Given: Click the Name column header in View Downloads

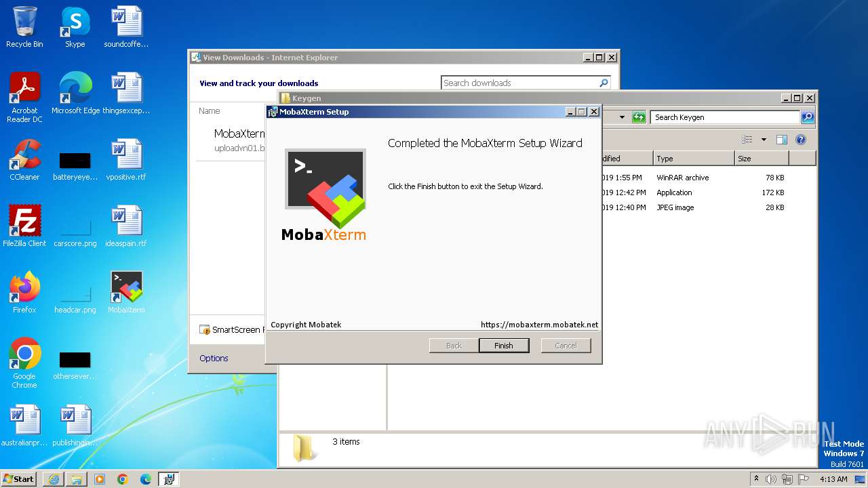Looking at the screenshot, I should pyautogui.click(x=210, y=110).
